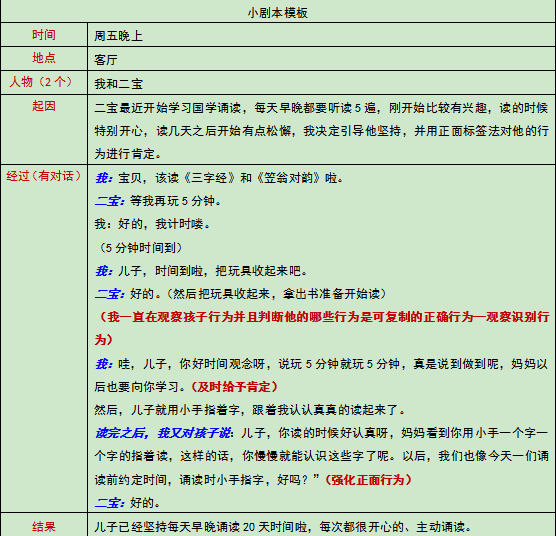The image size is (556, 536).
Task: Click the line '儿子已经坚持每天早晚诵读20天时间啦'
Action: (x=283, y=527)
